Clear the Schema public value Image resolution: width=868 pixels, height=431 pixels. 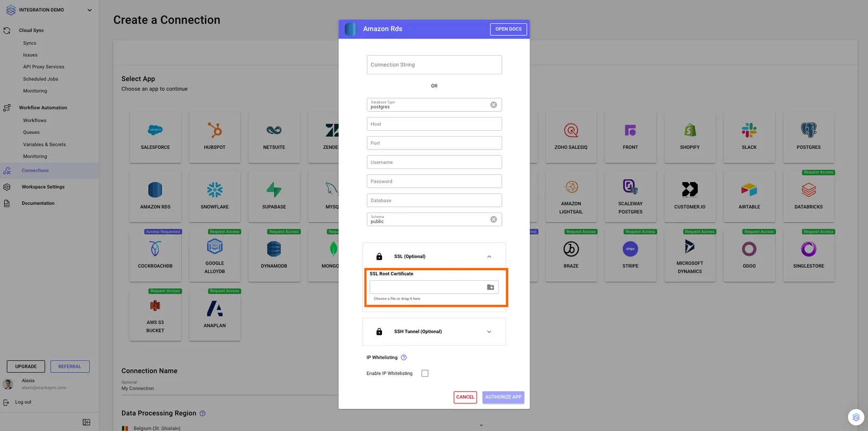pos(494,220)
